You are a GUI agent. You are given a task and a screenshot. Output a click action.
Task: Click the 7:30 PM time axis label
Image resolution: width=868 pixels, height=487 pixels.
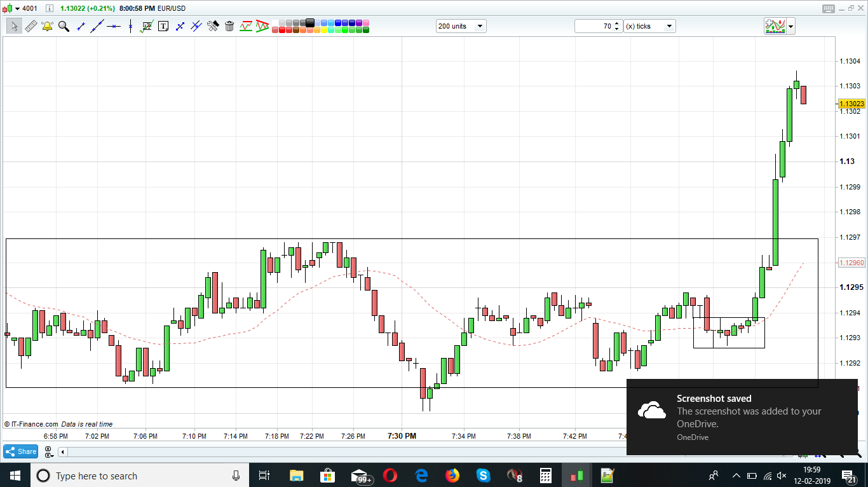(x=402, y=436)
